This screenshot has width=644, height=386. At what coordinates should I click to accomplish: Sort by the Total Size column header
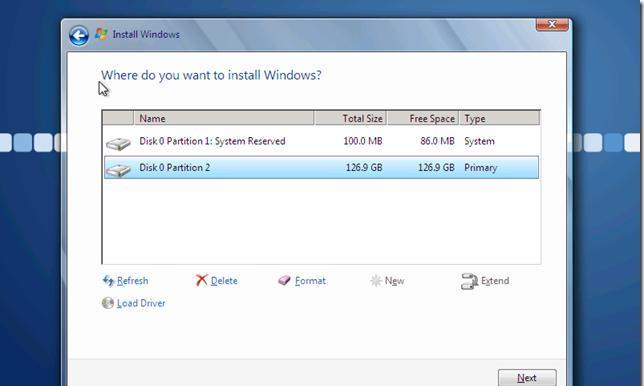350,118
